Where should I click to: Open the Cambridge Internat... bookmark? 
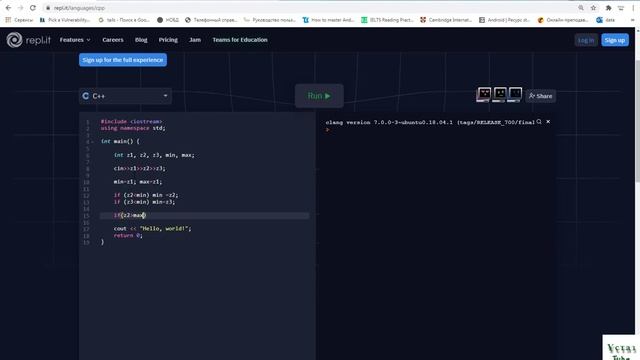tap(446, 20)
